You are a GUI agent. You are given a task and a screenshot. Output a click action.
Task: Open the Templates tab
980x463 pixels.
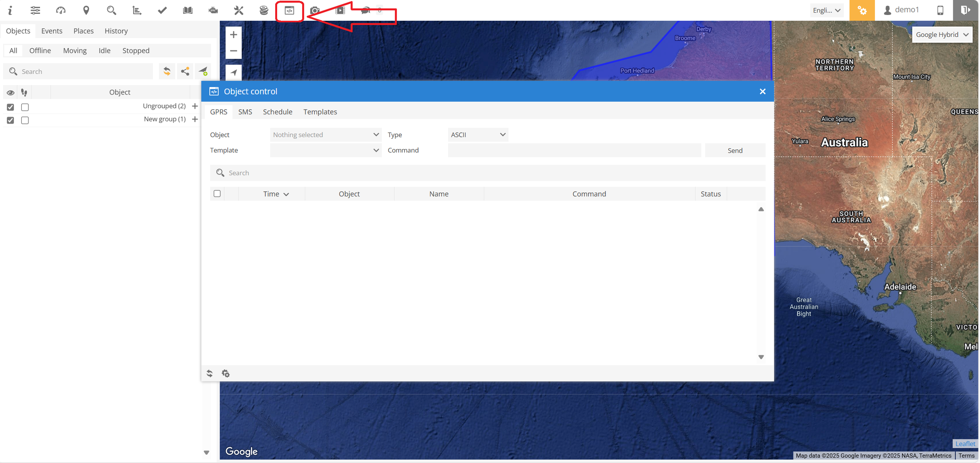point(320,112)
